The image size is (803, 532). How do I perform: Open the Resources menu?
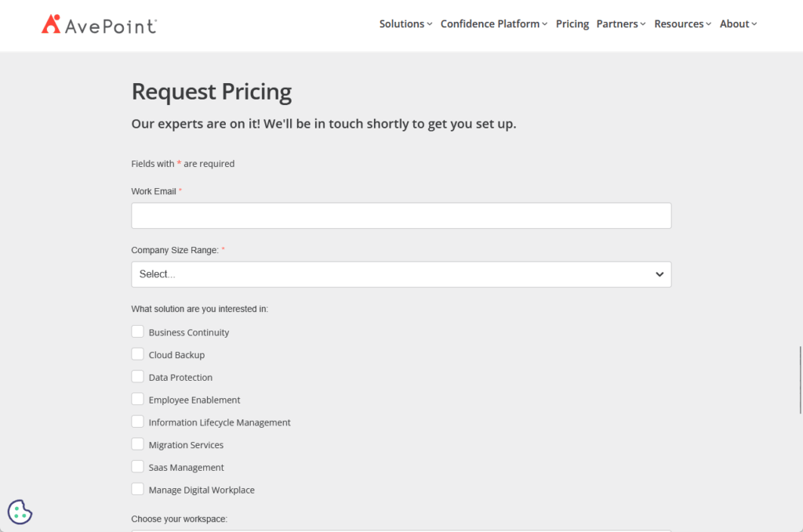(x=683, y=24)
